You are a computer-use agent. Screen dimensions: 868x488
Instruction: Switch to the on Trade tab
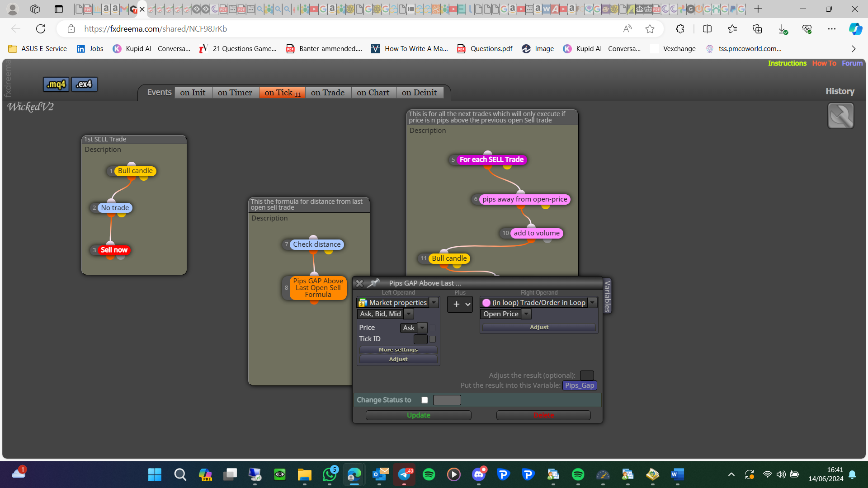point(328,93)
